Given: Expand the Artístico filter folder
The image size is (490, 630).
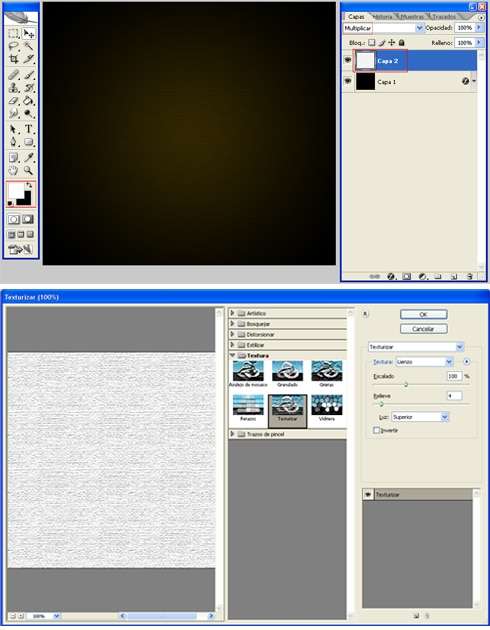Looking at the screenshot, I should click(x=232, y=313).
